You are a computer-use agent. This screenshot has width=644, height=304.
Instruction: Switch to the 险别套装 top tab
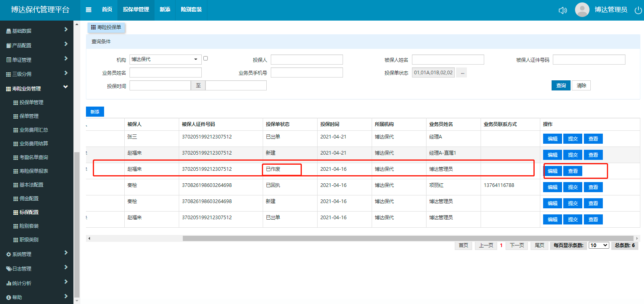pyautogui.click(x=191, y=10)
